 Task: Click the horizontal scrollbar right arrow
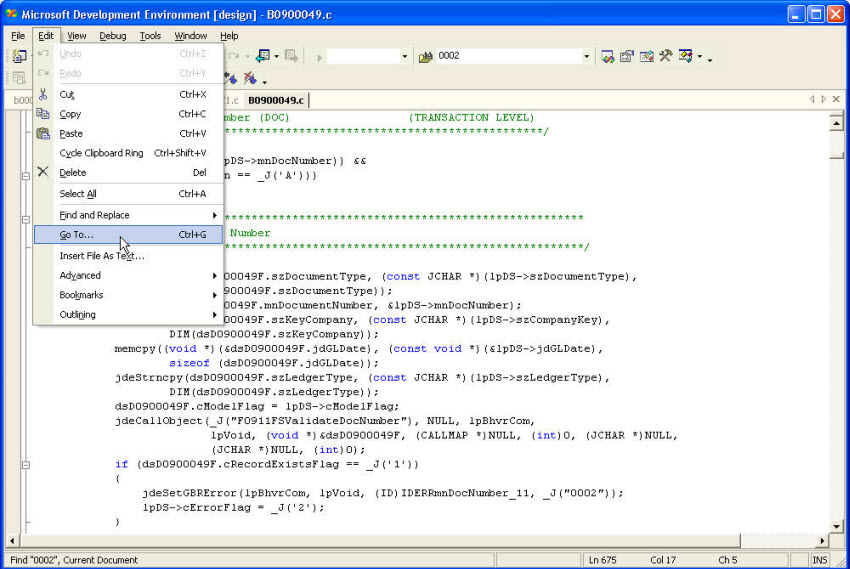[822, 540]
